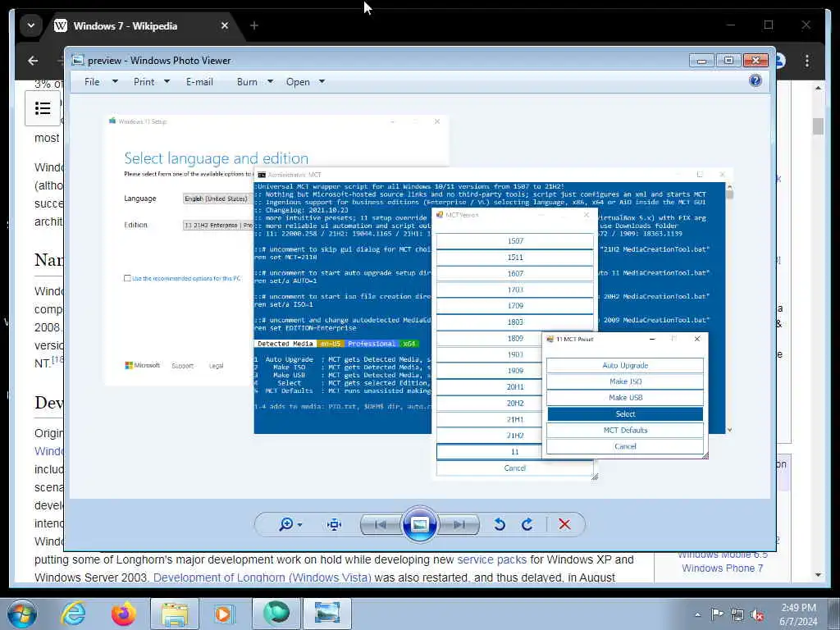
Task: Click Chrome's back arrow
Action: click(33, 61)
